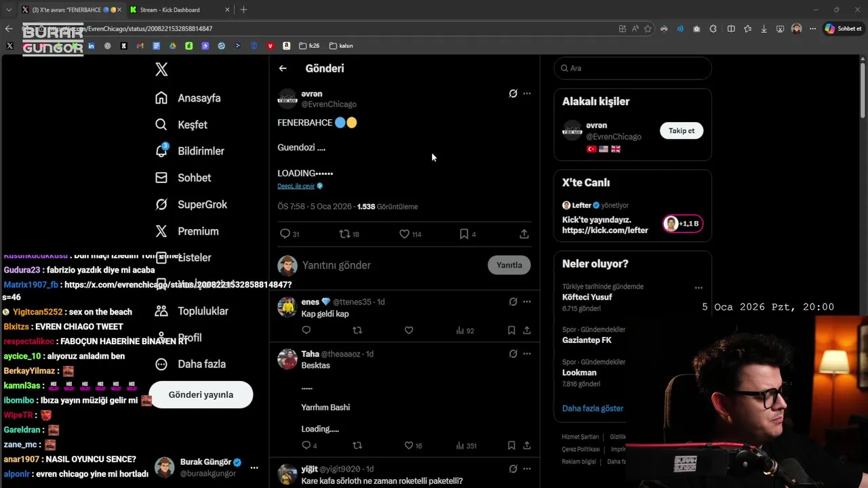Screen dimensions: 868x488
Task: Open SuperGrok
Action: pyautogui.click(x=191, y=205)
